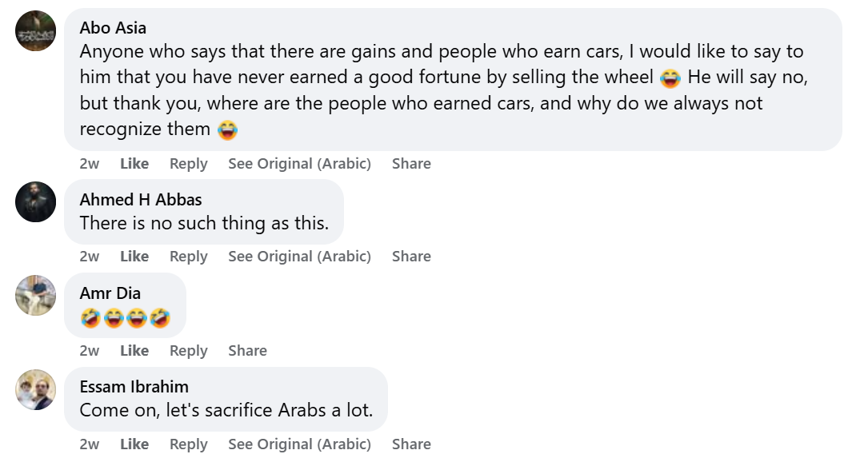
Task: Click Amr Dia's profile picture
Action: [x=36, y=296]
